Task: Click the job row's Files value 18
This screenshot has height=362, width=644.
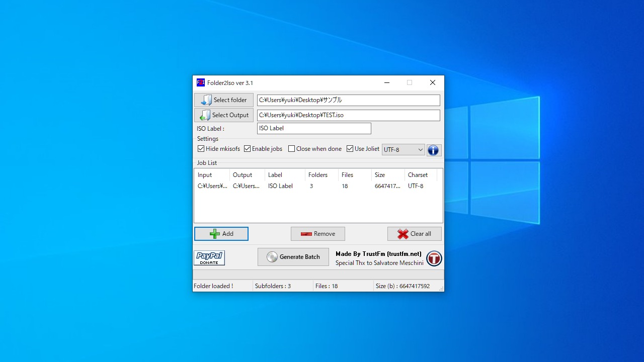Action: pyautogui.click(x=345, y=186)
